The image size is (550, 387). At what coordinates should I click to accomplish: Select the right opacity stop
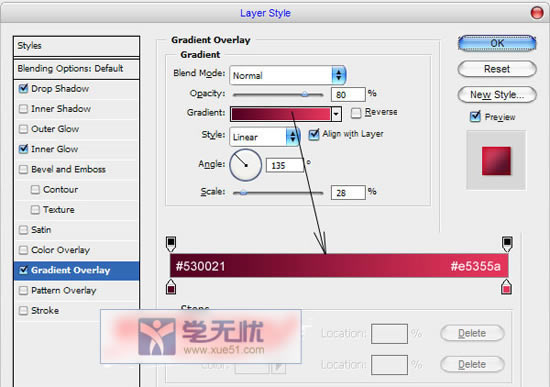(507, 244)
